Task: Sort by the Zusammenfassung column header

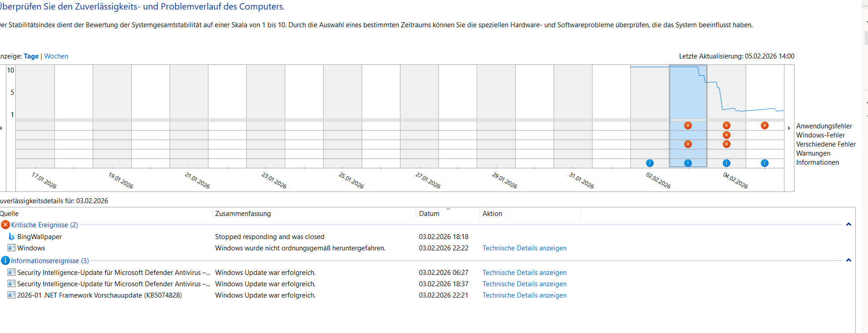Action: (x=314, y=214)
